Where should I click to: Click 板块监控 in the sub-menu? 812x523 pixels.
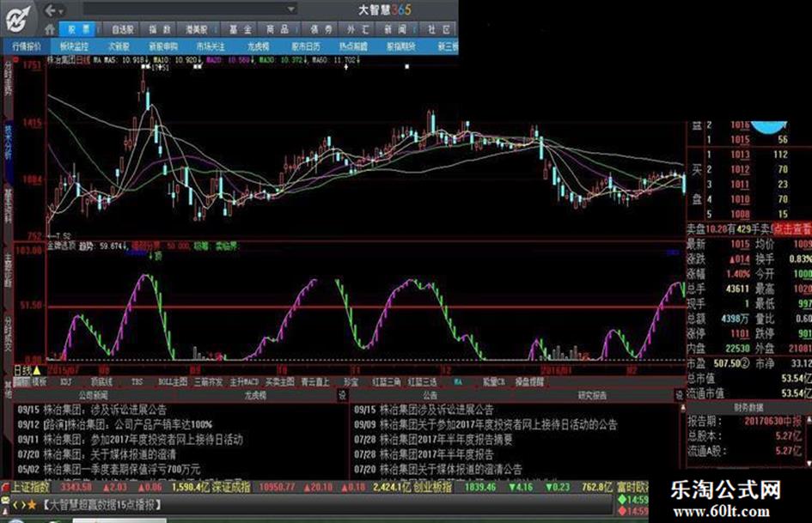coord(74,46)
